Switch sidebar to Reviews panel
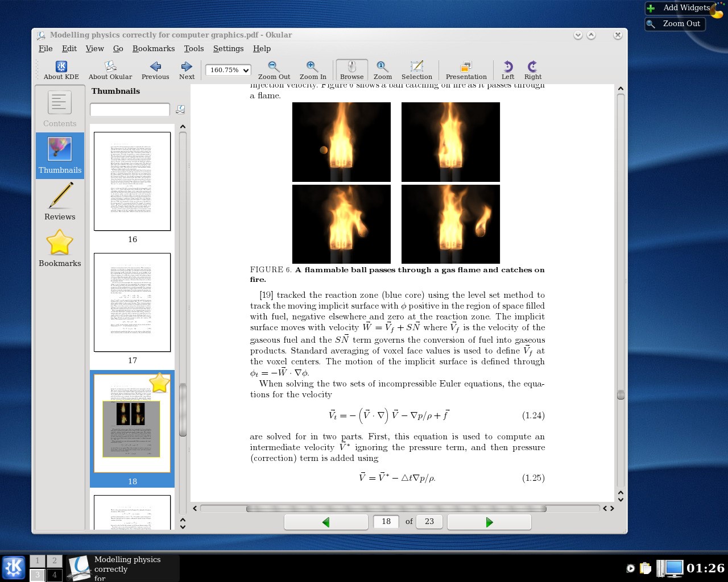Screen dimensions: 728x582 [60, 202]
